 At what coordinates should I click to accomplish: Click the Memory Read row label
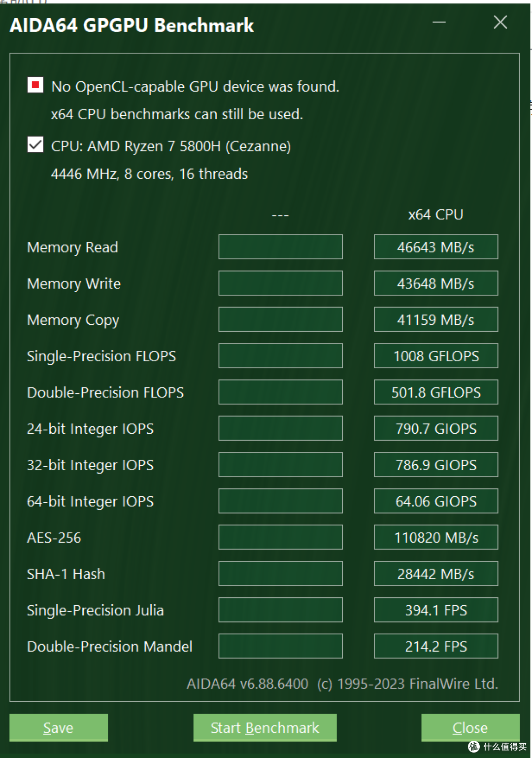coord(72,247)
